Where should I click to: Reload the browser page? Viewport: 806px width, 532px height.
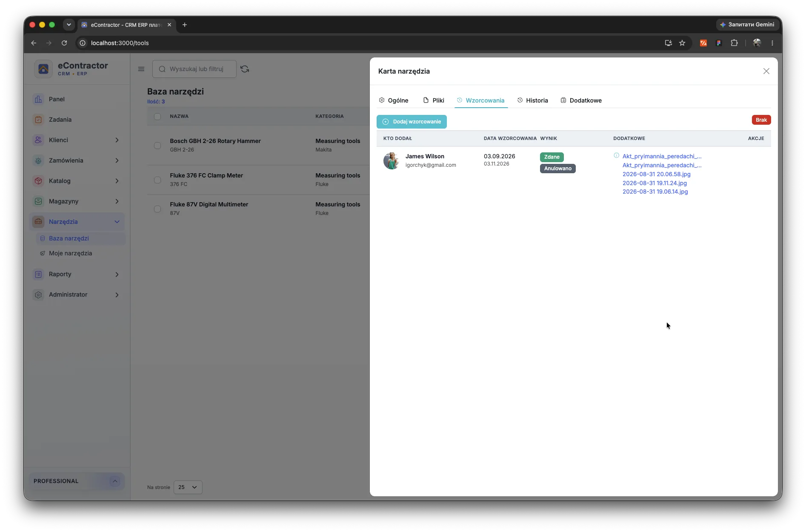tap(64, 43)
